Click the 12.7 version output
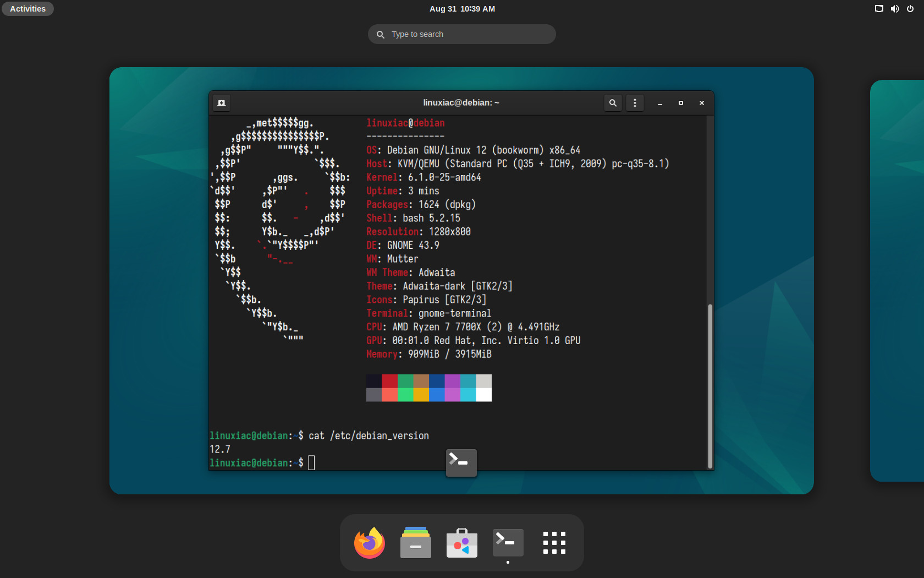The image size is (924, 578). pos(220,449)
